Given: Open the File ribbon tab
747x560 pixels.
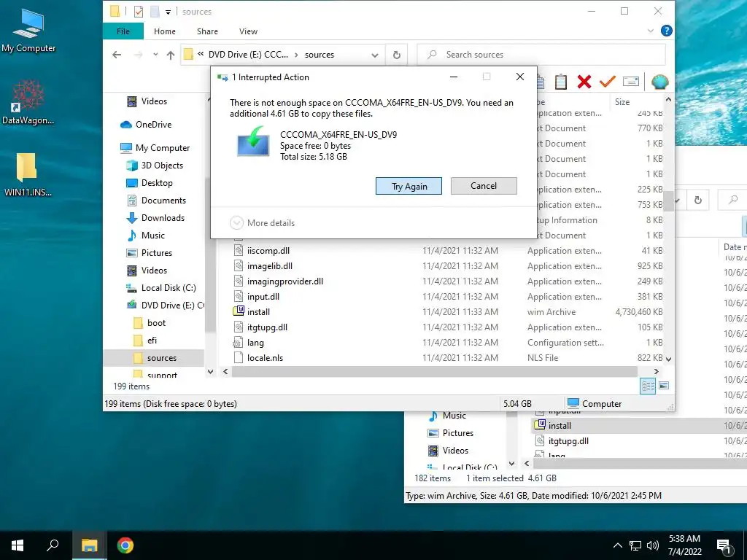Looking at the screenshot, I should coord(123,31).
